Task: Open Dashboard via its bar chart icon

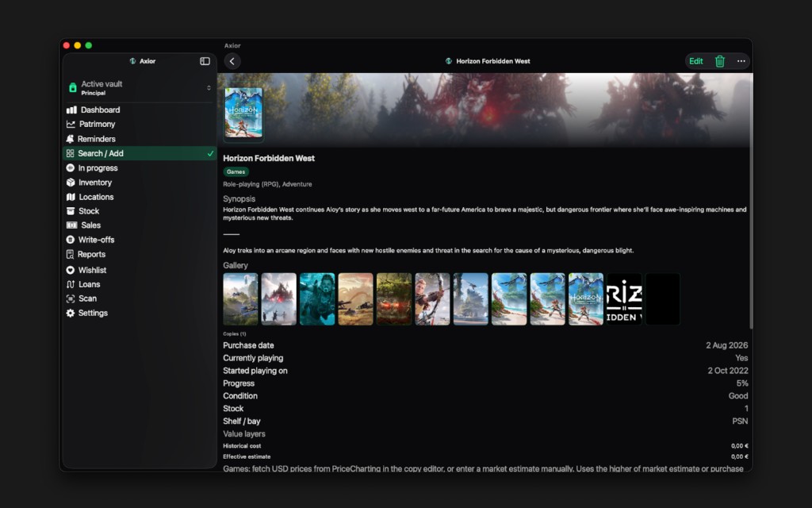Action: (71, 110)
